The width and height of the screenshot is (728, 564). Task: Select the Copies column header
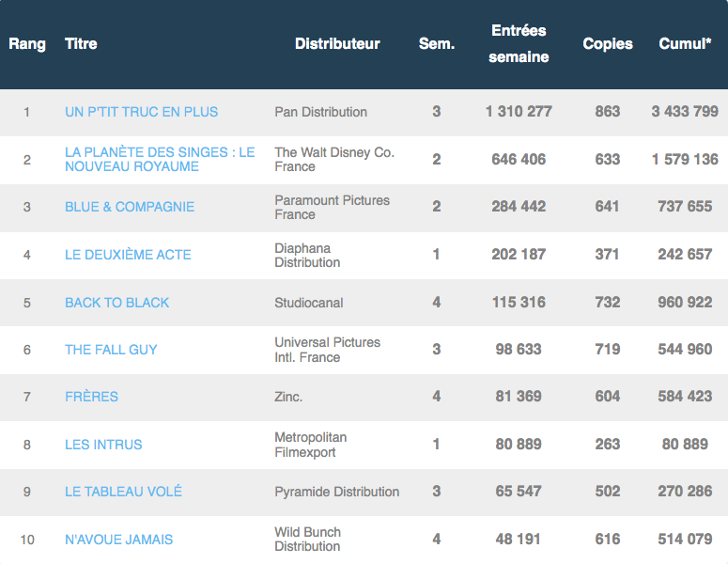(x=608, y=44)
